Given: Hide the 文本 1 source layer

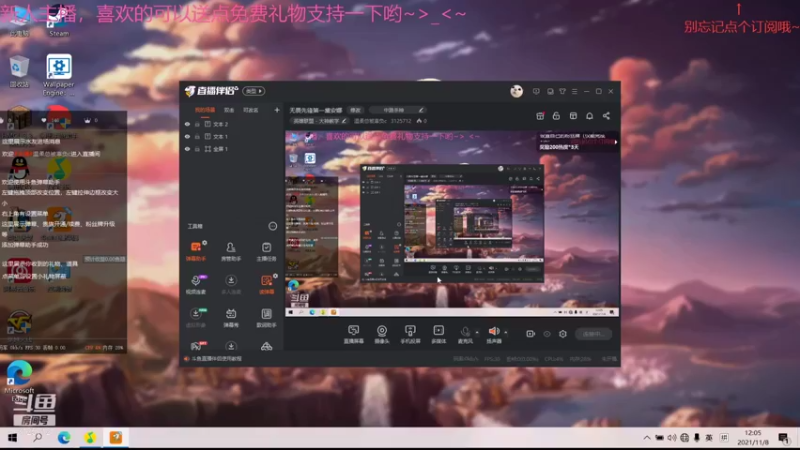Looking at the screenshot, I should [187, 137].
